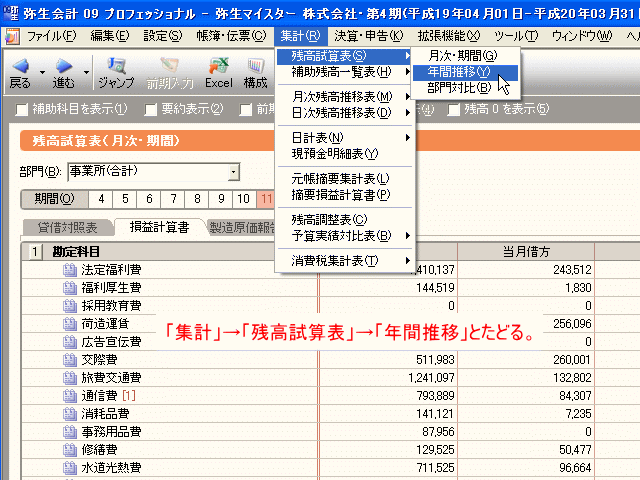The image size is (640, 480).
Task: Select month 10 in the period bar
Action: tap(244, 199)
